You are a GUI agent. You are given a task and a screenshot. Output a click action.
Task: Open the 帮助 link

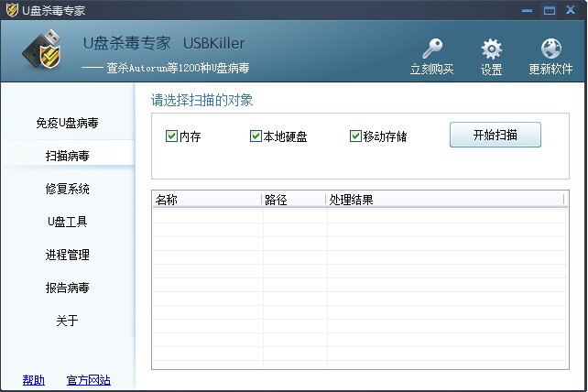coord(33,380)
